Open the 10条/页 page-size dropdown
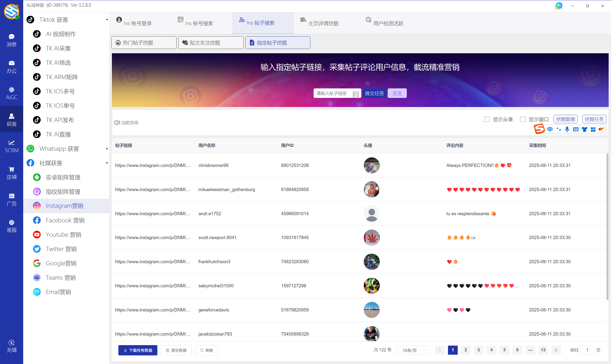Viewport: 612px width, 364px height. (412, 350)
